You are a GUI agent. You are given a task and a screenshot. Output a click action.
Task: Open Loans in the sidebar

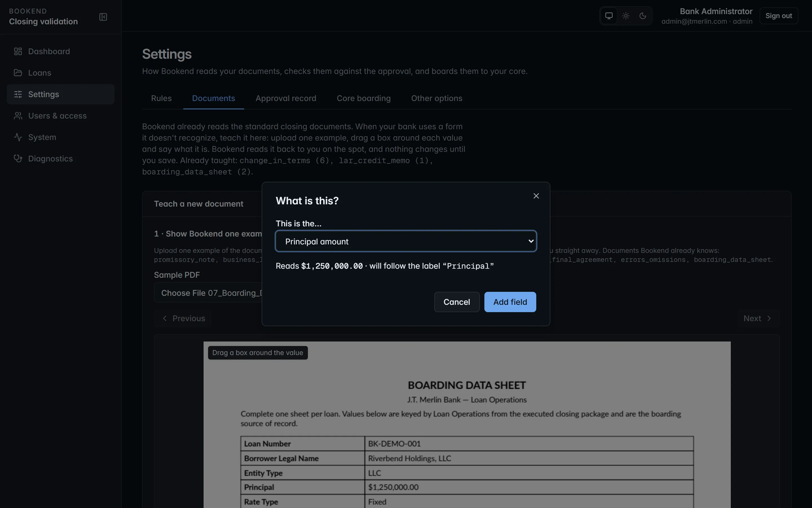(x=61, y=73)
